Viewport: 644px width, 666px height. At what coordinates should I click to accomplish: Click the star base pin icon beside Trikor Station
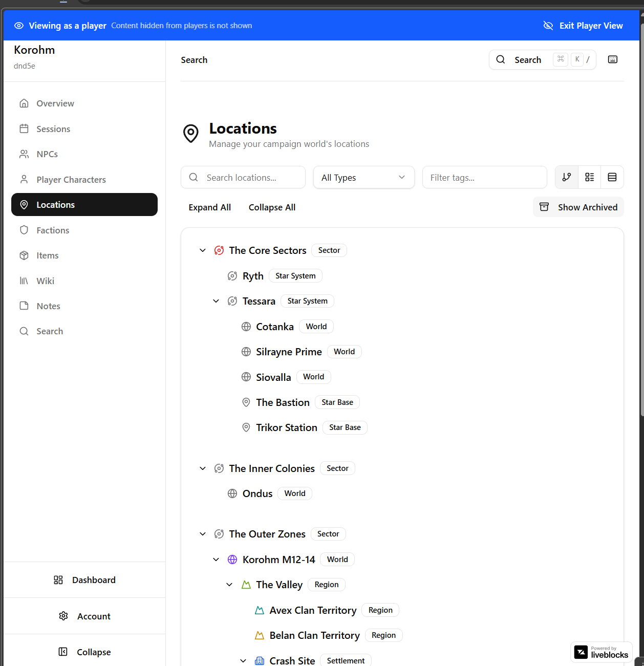coord(246,427)
